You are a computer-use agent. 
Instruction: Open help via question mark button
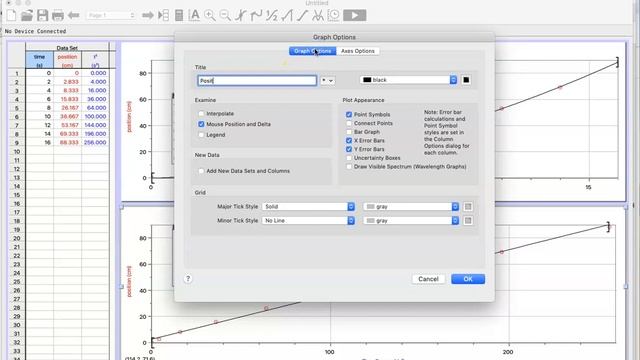(188, 279)
